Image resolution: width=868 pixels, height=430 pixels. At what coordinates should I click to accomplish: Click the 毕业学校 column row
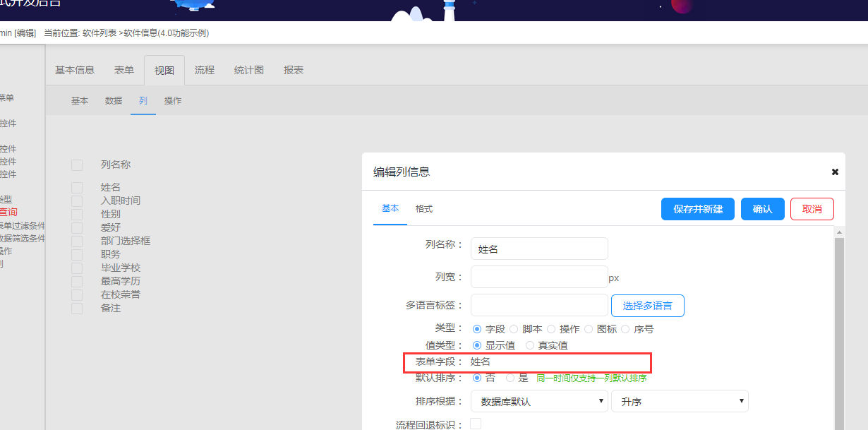pyautogui.click(x=121, y=268)
